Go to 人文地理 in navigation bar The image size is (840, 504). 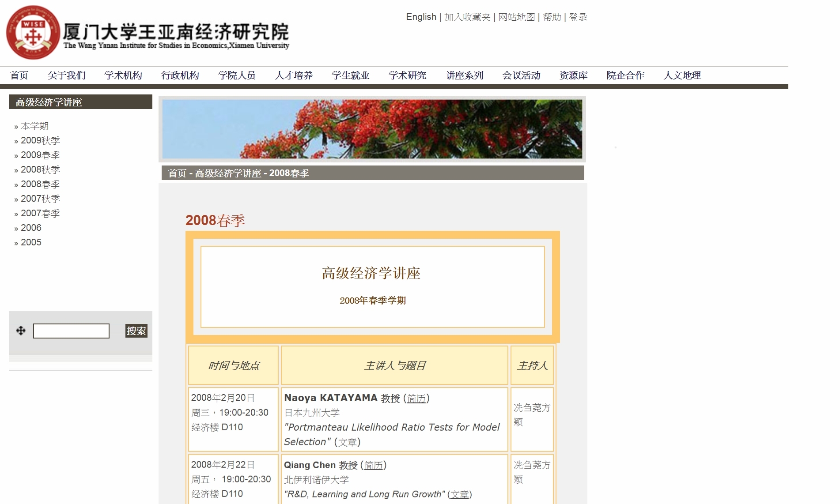pos(682,75)
